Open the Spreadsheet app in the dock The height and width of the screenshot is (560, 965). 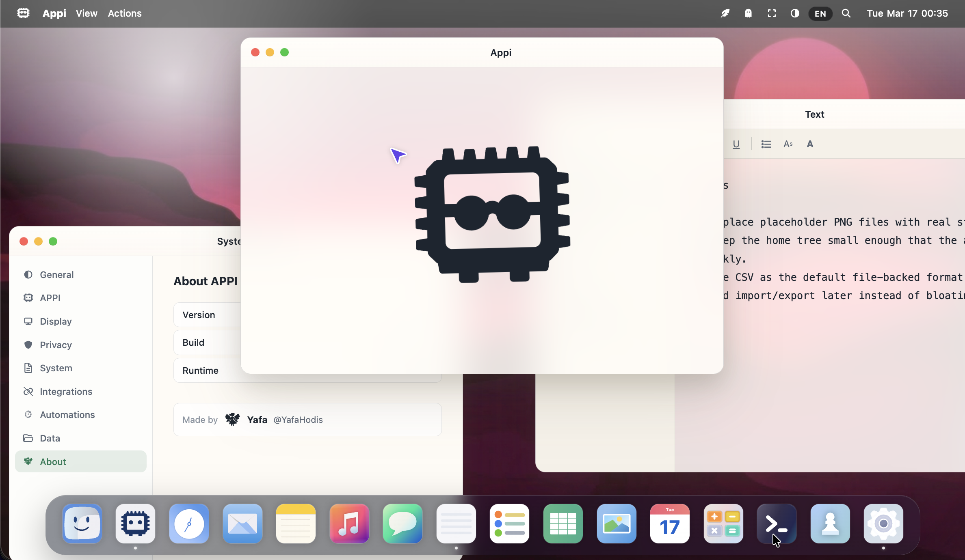[563, 523]
